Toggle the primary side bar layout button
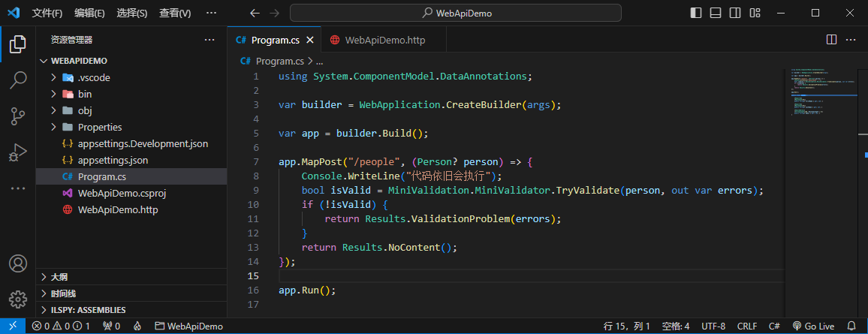Viewport: 868px width, 334px height. (696, 13)
